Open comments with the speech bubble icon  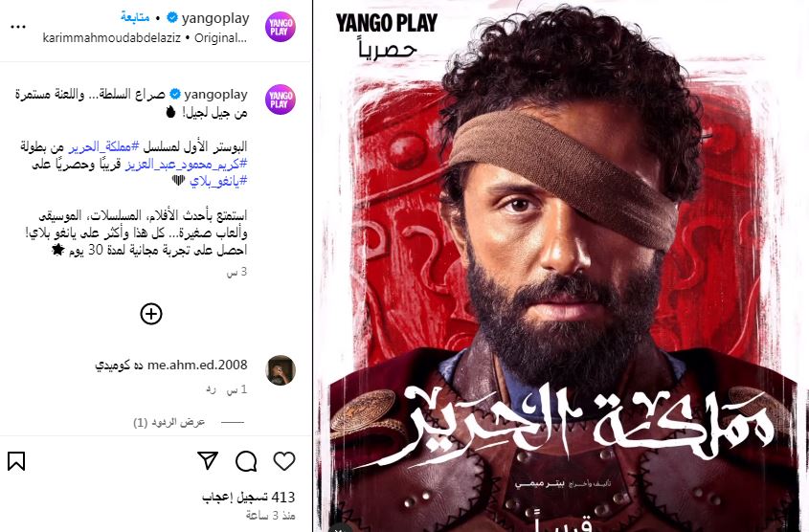pos(246,461)
